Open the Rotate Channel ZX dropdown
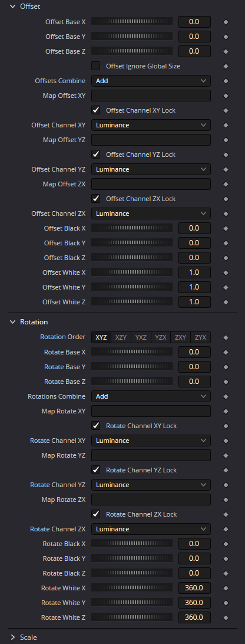The height and width of the screenshot is (644, 245). [151, 529]
